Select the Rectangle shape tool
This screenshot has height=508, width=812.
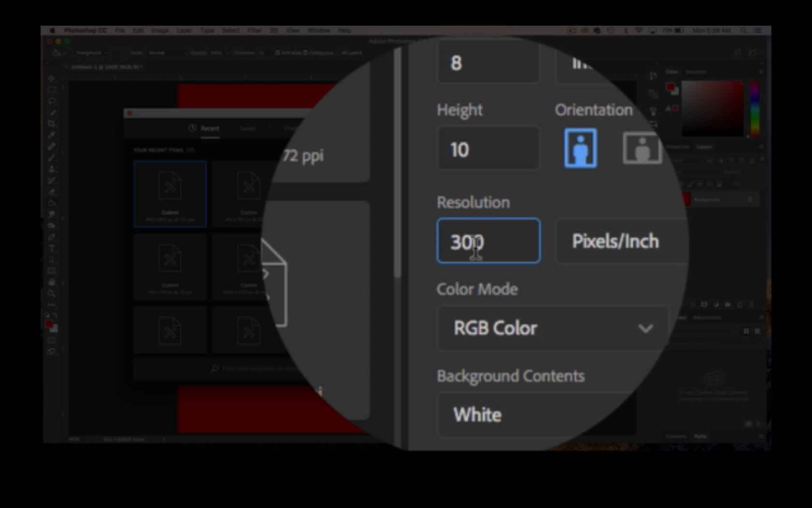coord(51,271)
